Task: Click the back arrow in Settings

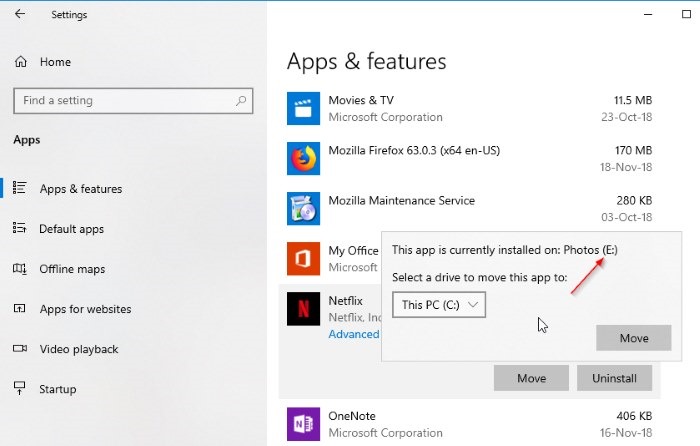Action: click(x=20, y=14)
